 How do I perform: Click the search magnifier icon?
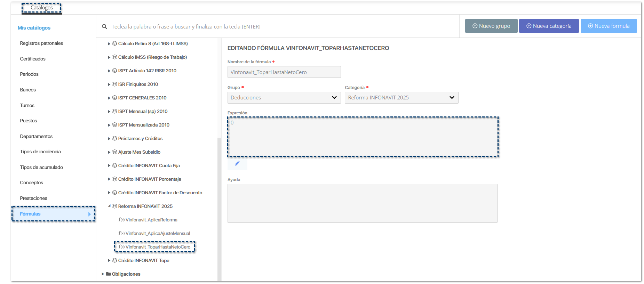(104, 26)
